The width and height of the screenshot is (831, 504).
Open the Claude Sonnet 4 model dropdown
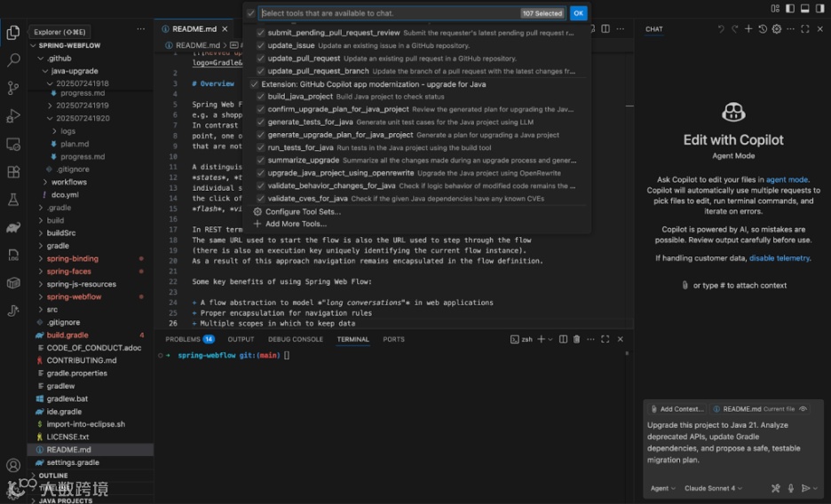click(x=713, y=488)
